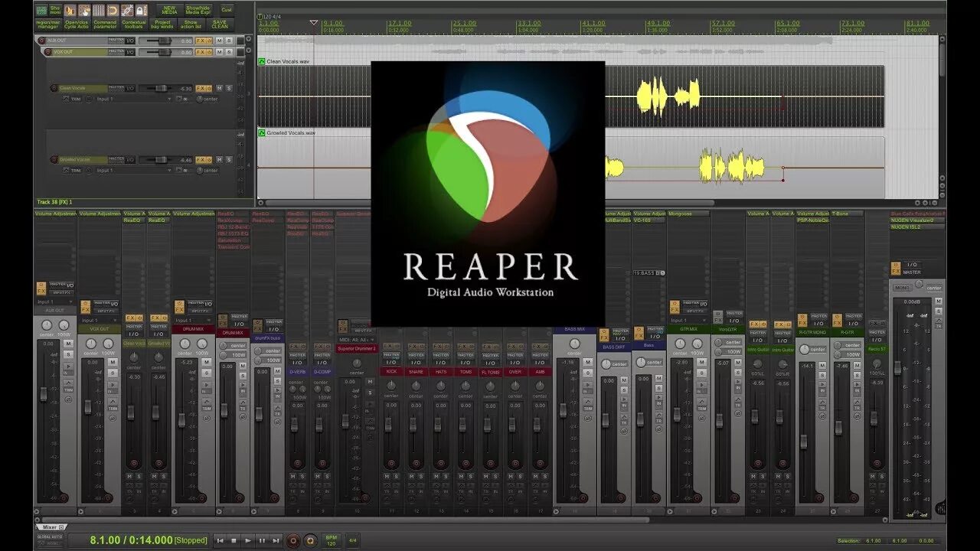Image resolution: width=980 pixels, height=551 pixels.
Task: Click the Growled Vocals.wav item icon
Action: (x=262, y=132)
